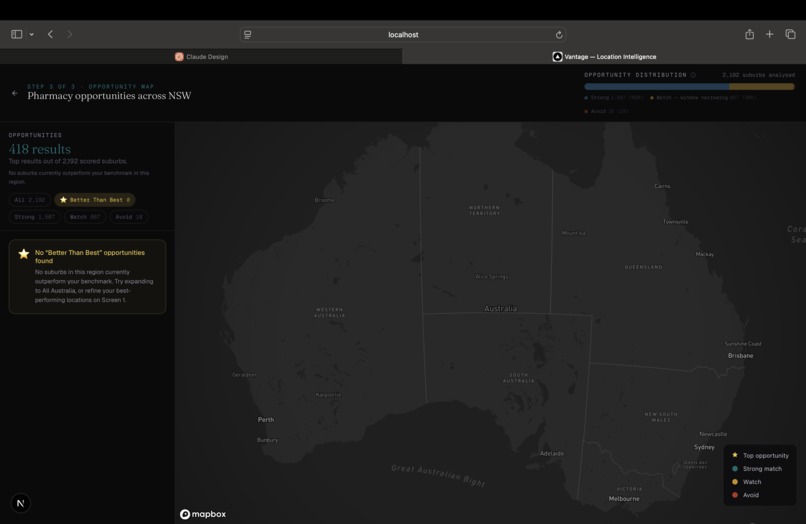Switch to the Claude Design tab

[x=201, y=57]
